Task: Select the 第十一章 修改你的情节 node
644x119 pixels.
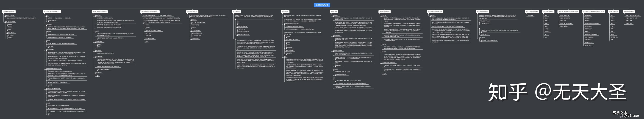Action: click(532, 12)
